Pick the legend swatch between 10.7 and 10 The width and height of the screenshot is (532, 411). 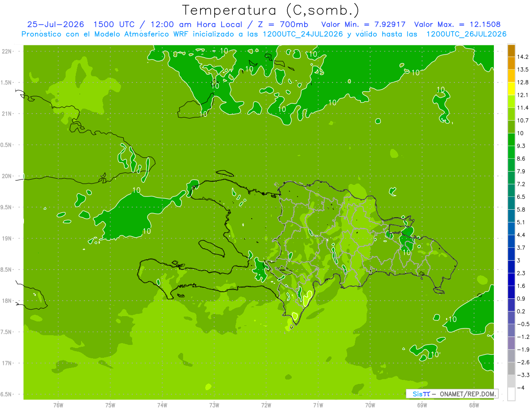(x=511, y=127)
